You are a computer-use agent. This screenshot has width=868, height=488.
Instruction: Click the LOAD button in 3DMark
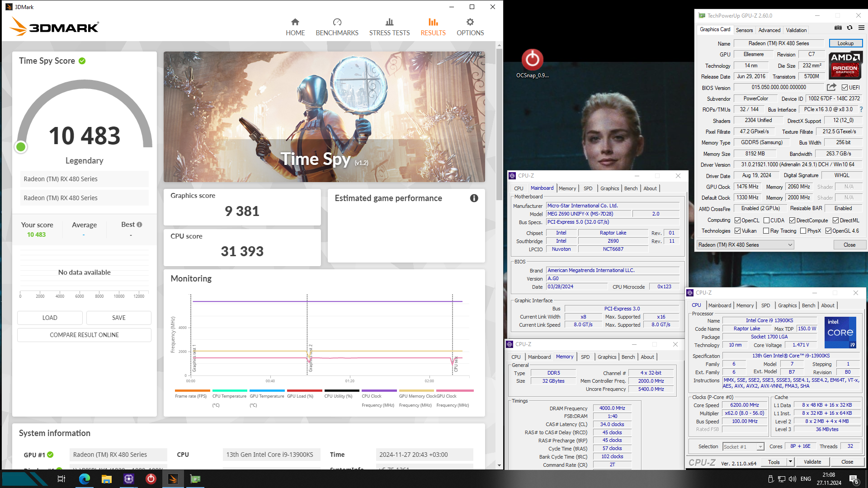[50, 318]
